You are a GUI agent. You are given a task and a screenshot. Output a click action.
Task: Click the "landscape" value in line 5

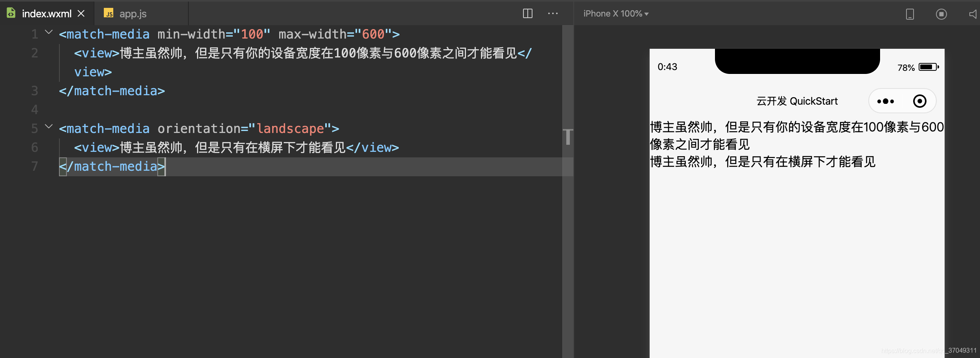click(290, 129)
